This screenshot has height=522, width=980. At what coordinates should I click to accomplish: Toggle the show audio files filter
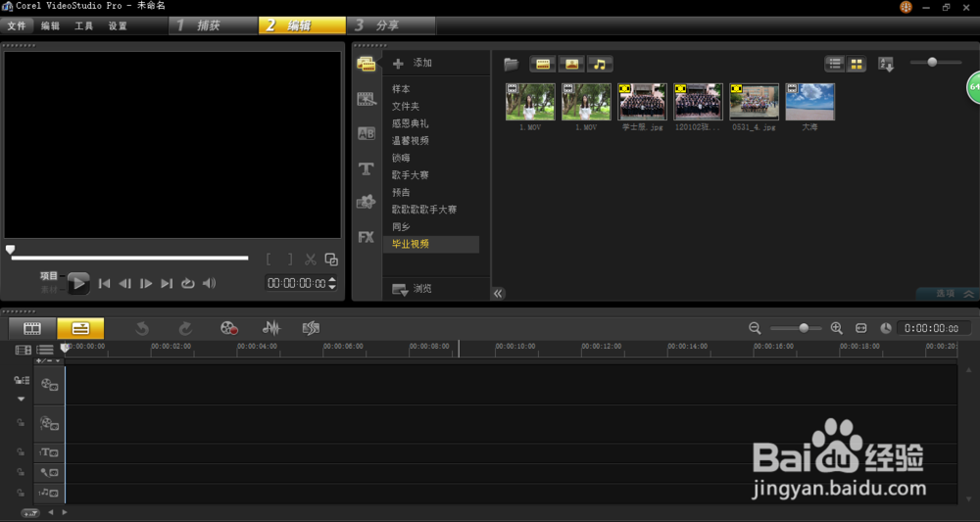pyautogui.click(x=600, y=64)
